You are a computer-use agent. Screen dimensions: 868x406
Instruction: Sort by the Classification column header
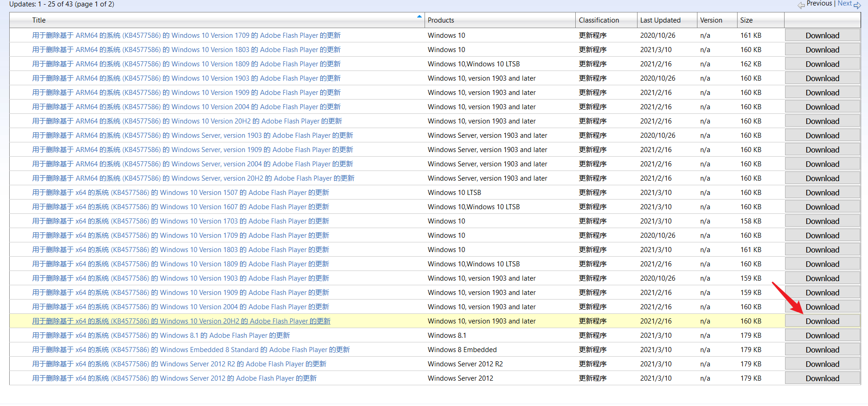[x=599, y=20]
